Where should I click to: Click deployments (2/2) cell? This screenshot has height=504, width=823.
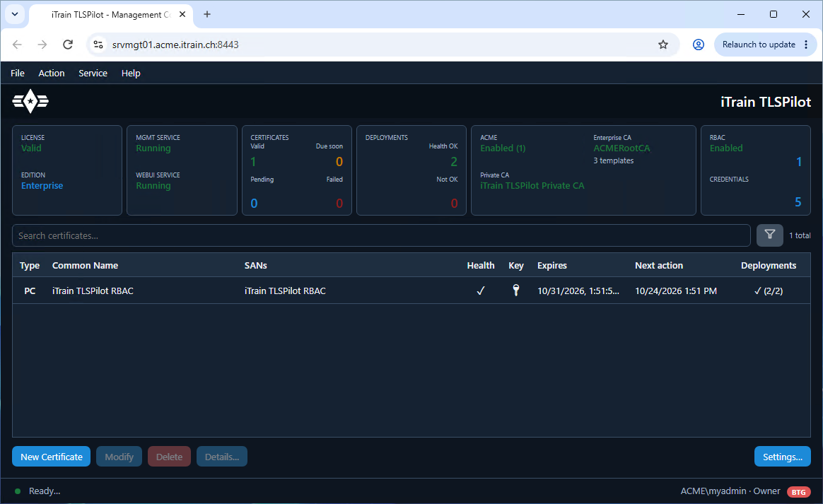click(x=769, y=291)
